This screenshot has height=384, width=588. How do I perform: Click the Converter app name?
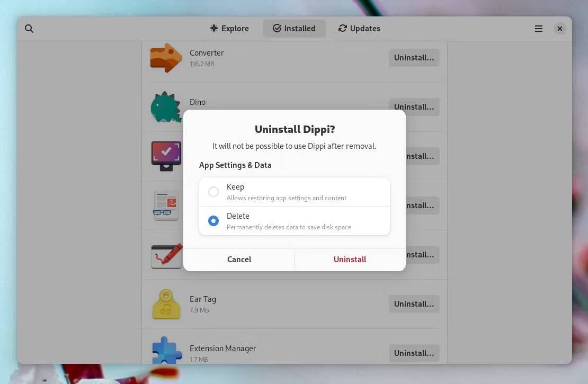coord(207,53)
